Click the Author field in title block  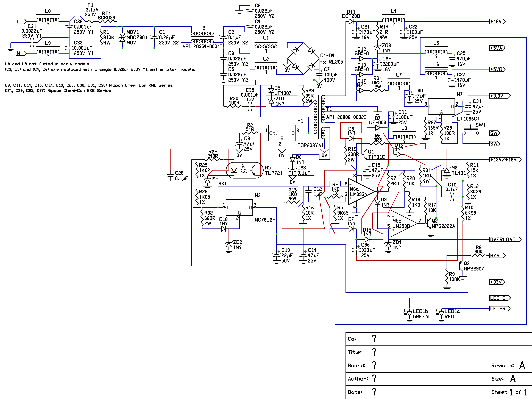point(438,379)
